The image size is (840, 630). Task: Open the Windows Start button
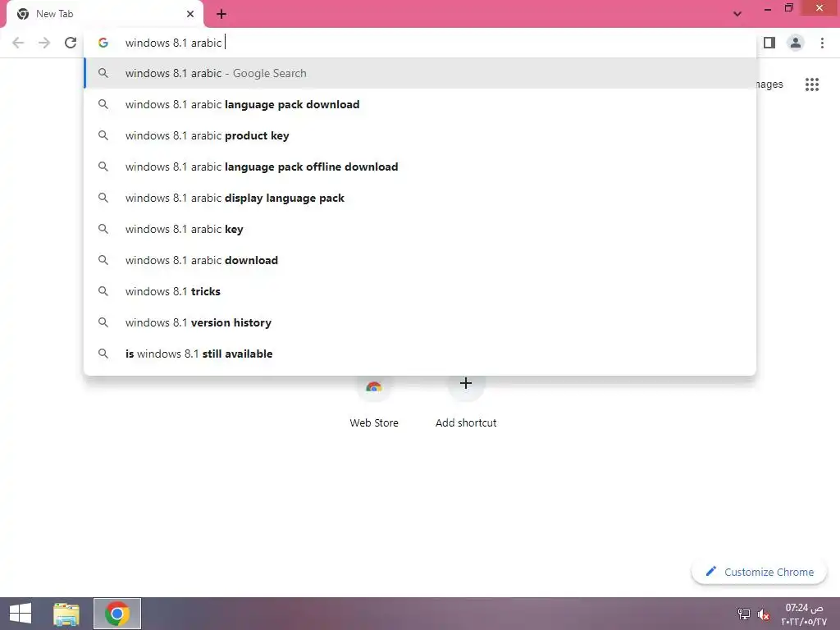(21, 614)
